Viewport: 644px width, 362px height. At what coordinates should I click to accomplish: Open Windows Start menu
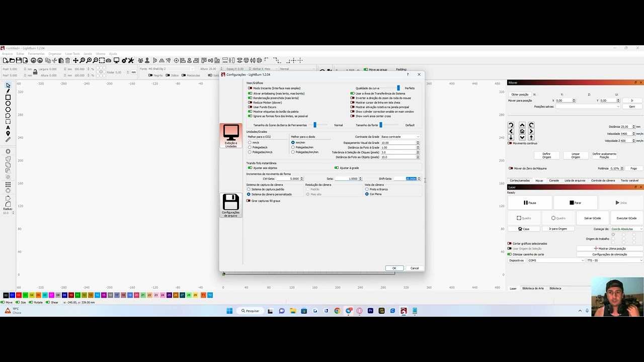pos(229,311)
